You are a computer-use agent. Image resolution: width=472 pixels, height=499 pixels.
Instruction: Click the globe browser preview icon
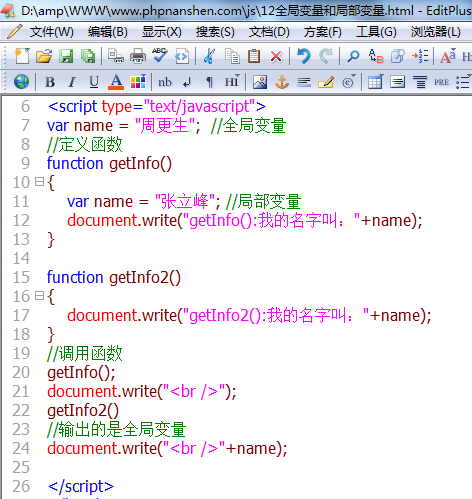[x=21, y=82]
